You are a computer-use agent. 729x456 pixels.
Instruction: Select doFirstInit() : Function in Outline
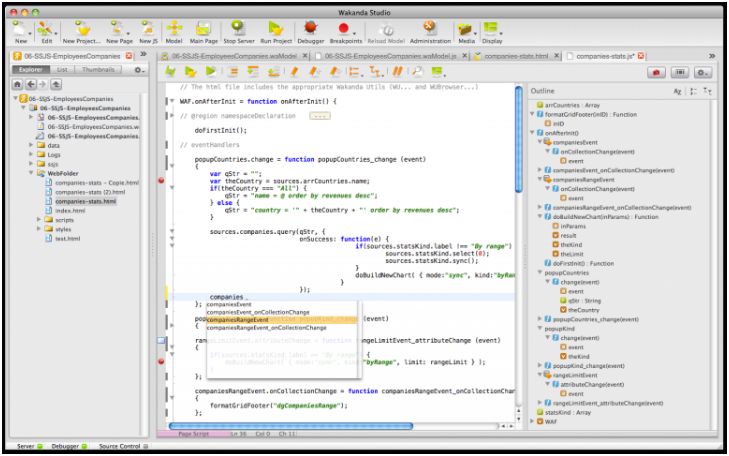click(x=583, y=264)
